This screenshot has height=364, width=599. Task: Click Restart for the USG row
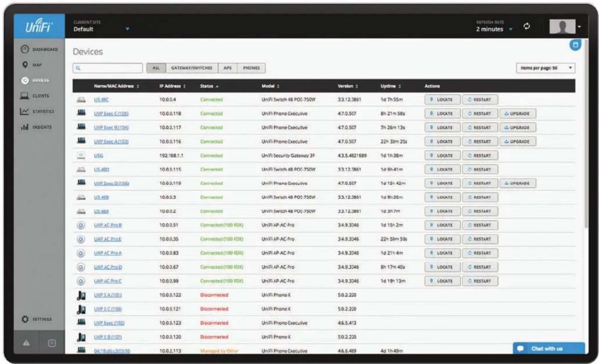pyautogui.click(x=480, y=155)
